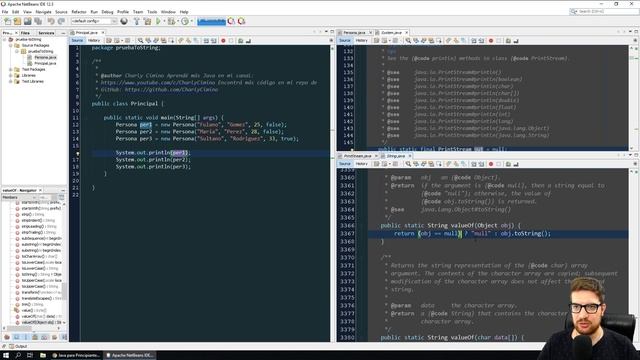Open the Debug menu
This screenshot has width=640, height=360.
[x=107, y=12]
